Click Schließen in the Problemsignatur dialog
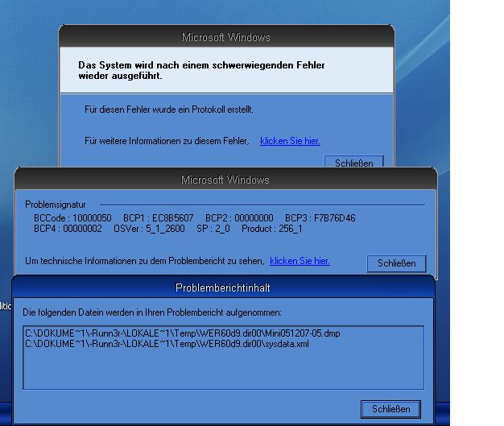The image size is (504, 426). pos(397,263)
